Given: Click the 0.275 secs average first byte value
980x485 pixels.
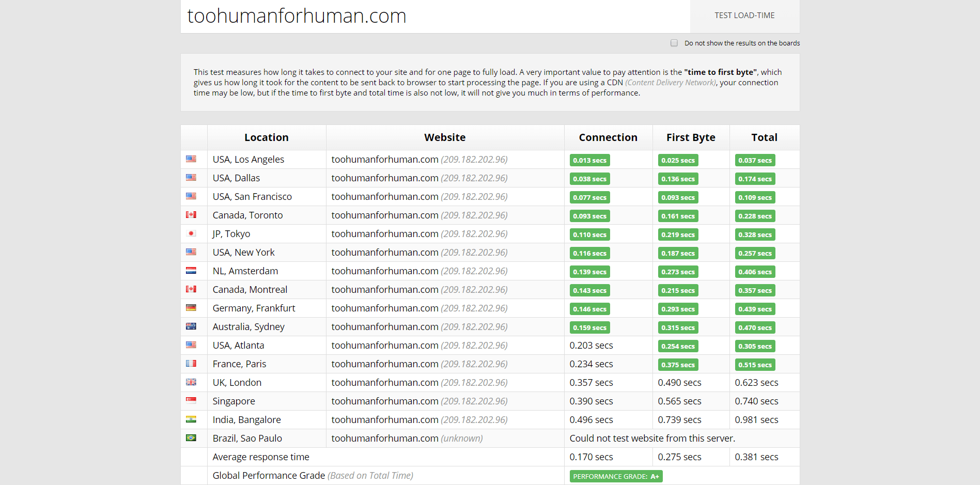Looking at the screenshot, I should click(679, 457).
